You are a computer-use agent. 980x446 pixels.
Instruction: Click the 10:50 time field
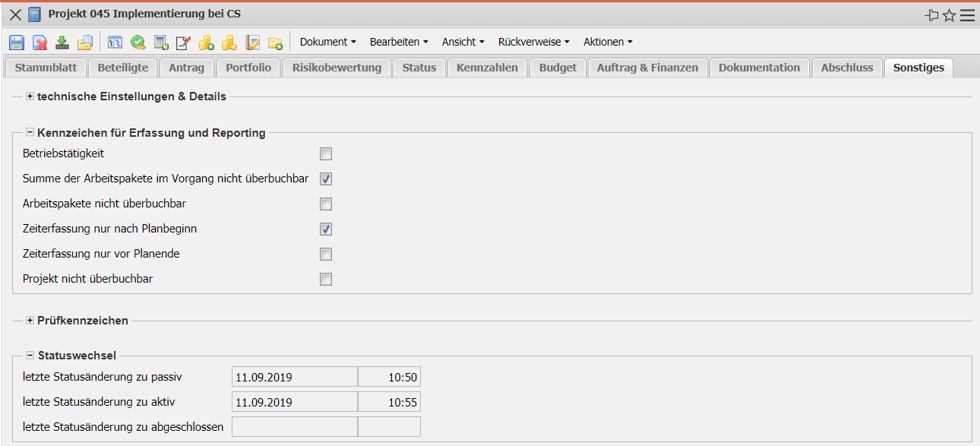tap(389, 377)
